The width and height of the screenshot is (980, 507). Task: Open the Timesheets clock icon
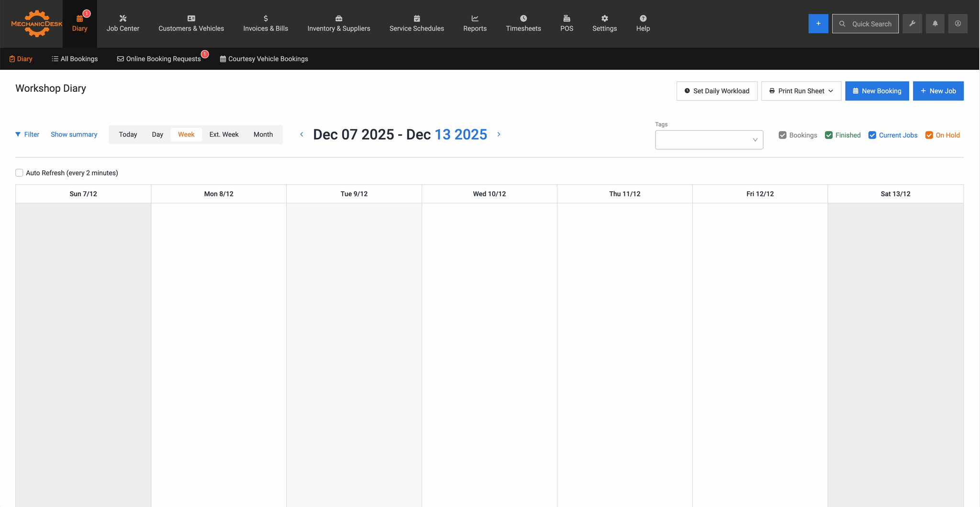coord(523,19)
